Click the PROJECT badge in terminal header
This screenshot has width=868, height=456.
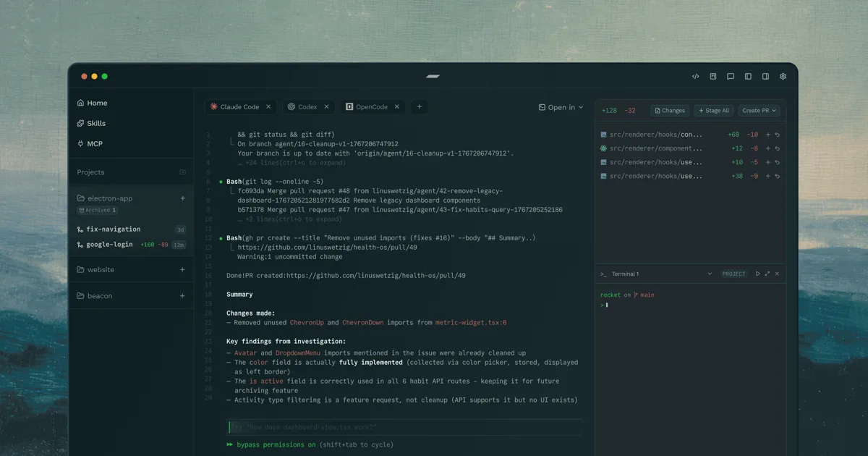coord(733,274)
